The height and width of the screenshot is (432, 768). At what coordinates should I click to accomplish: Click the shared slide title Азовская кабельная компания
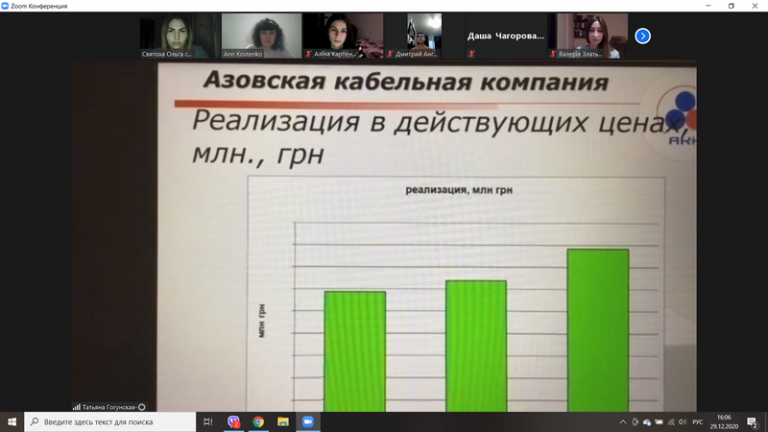406,81
